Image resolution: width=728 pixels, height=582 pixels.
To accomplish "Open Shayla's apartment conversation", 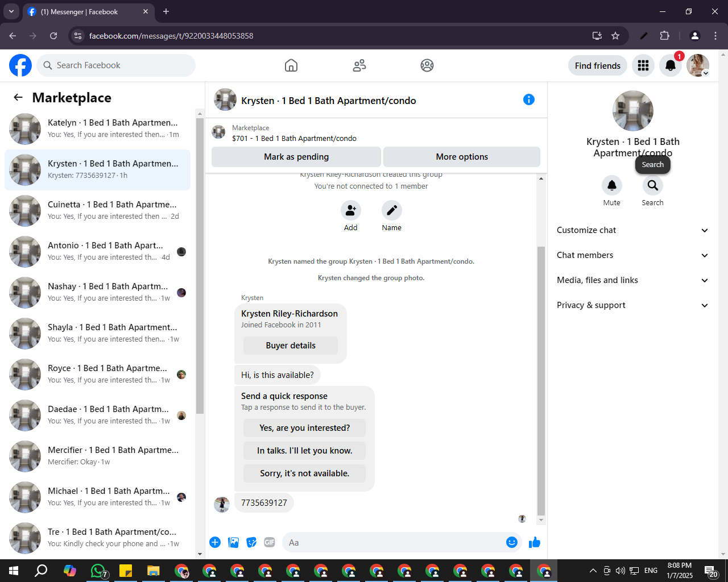I will pyautogui.click(x=98, y=334).
